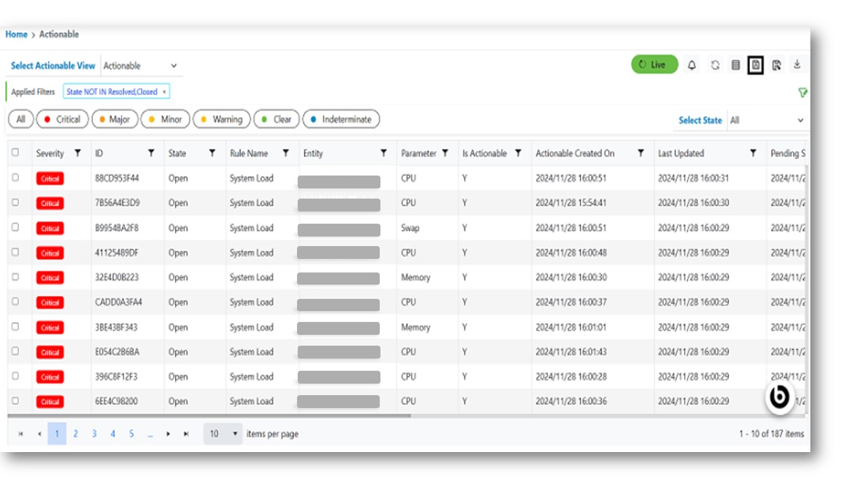Click the download export icon
The width and height of the screenshot is (868, 488).
[797, 64]
